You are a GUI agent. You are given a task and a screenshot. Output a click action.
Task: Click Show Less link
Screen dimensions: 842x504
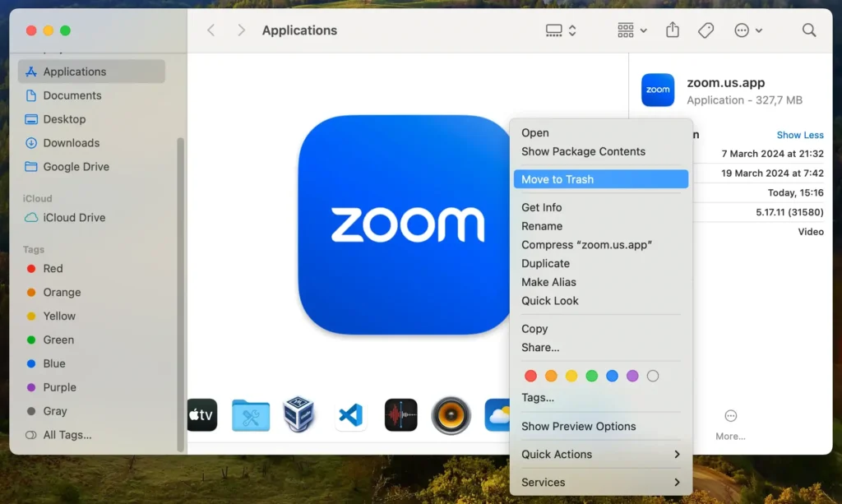[800, 135]
